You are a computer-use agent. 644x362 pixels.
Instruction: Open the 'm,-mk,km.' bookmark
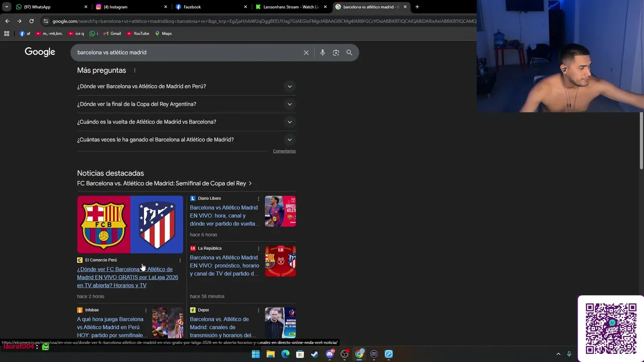coord(49,34)
